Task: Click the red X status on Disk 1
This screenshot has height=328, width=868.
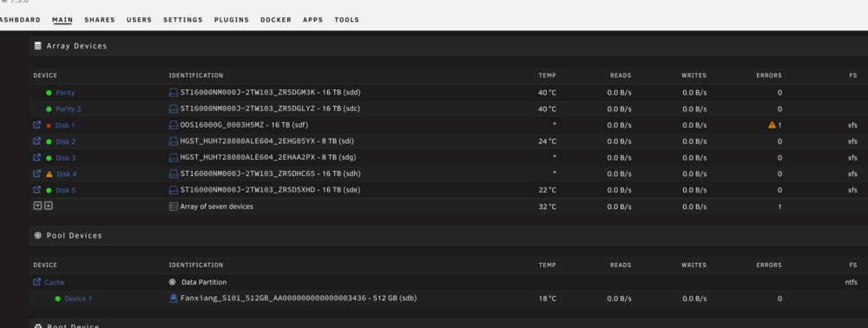Action: tap(49, 126)
